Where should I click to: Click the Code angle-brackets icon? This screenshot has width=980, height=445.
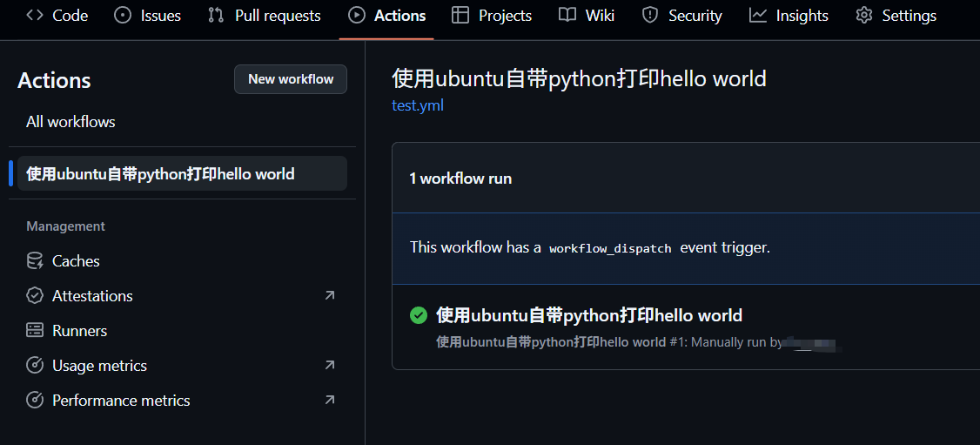coord(35,16)
